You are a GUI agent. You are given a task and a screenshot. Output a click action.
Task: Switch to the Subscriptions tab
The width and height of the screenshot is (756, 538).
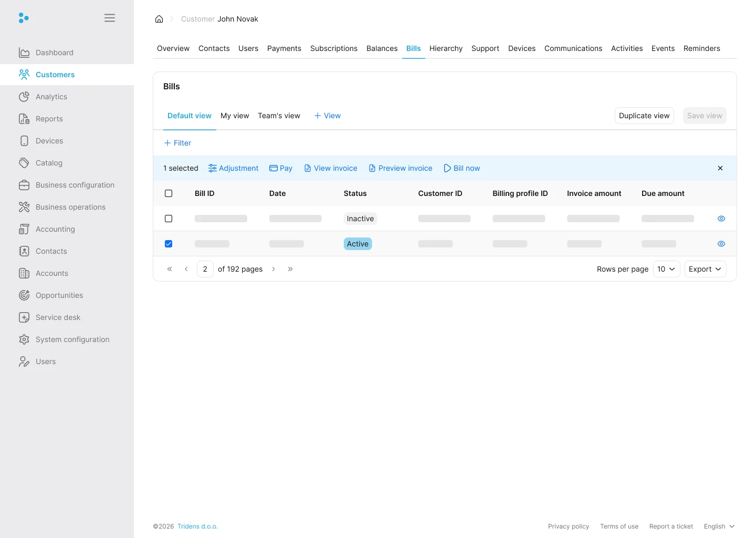pyautogui.click(x=334, y=48)
